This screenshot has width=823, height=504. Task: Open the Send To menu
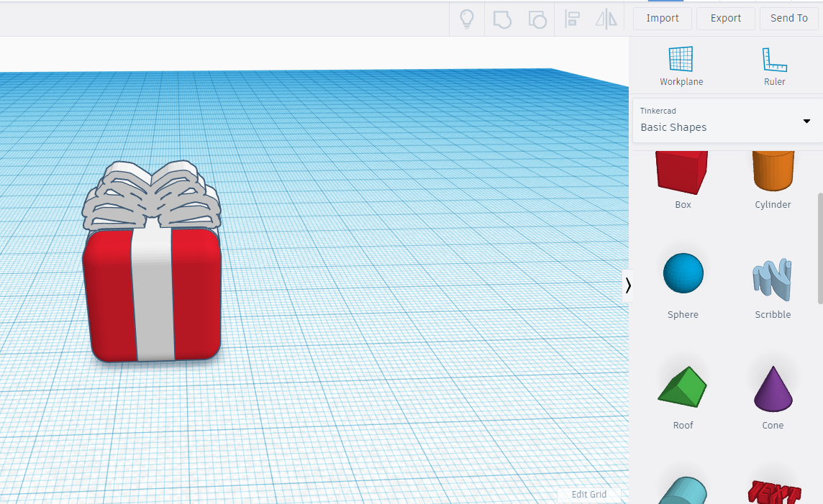[789, 19]
